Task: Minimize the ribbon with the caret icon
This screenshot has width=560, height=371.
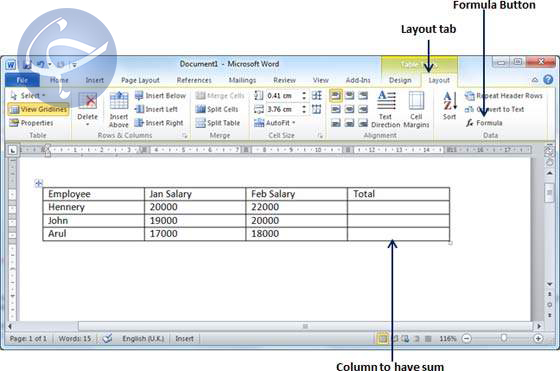Action: click(x=535, y=80)
